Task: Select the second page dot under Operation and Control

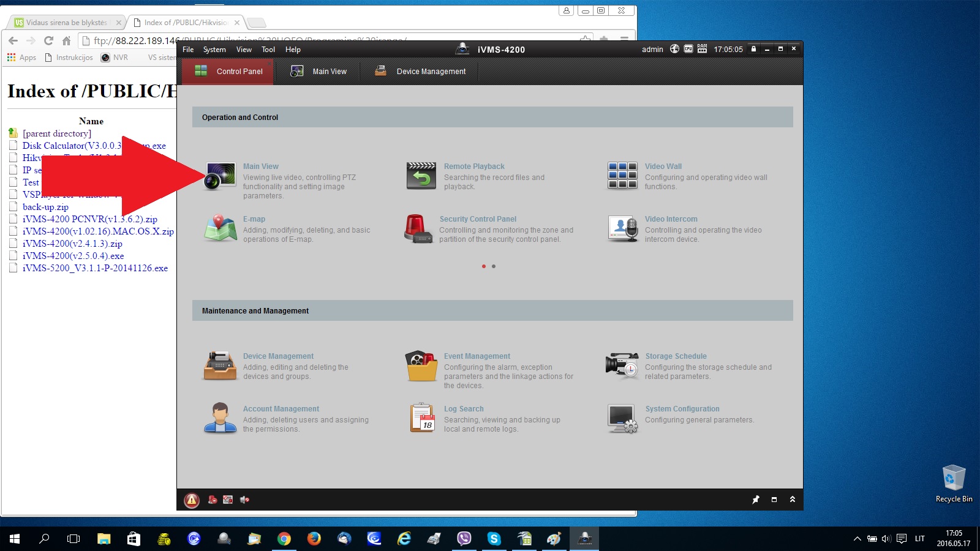Action: click(x=494, y=266)
